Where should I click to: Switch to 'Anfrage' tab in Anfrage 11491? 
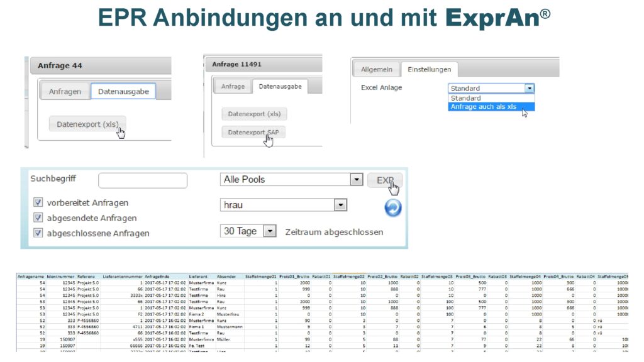click(x=233, y=86)
